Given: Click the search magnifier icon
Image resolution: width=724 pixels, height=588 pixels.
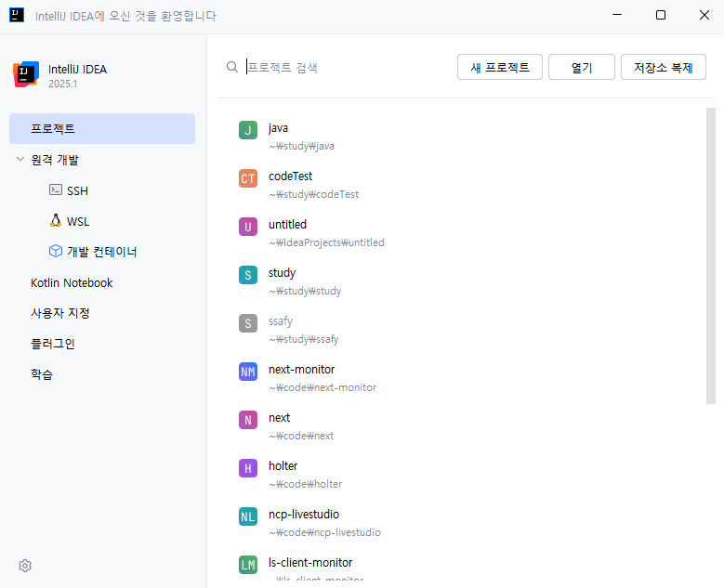Looking at the screenshot, I should coord(232,68).
